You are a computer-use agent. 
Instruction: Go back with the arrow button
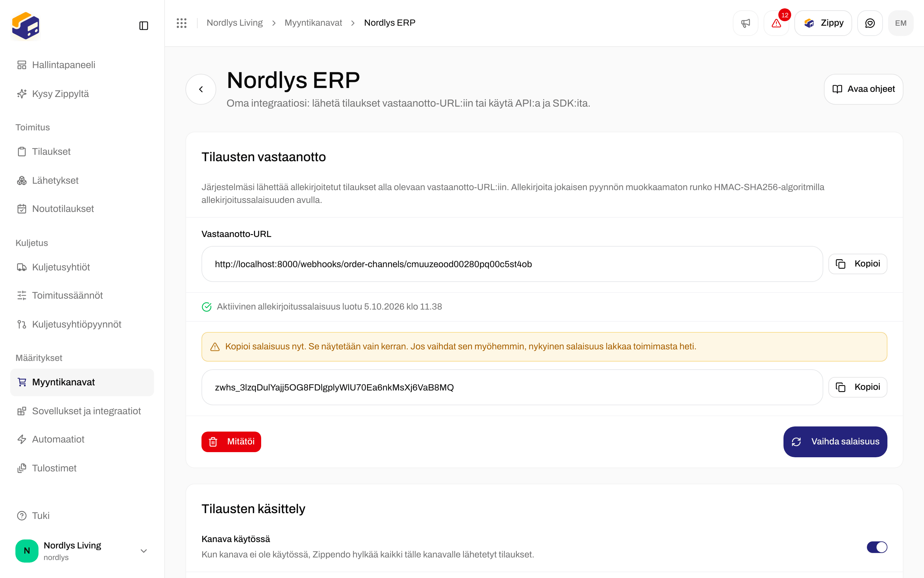point(201,89)
